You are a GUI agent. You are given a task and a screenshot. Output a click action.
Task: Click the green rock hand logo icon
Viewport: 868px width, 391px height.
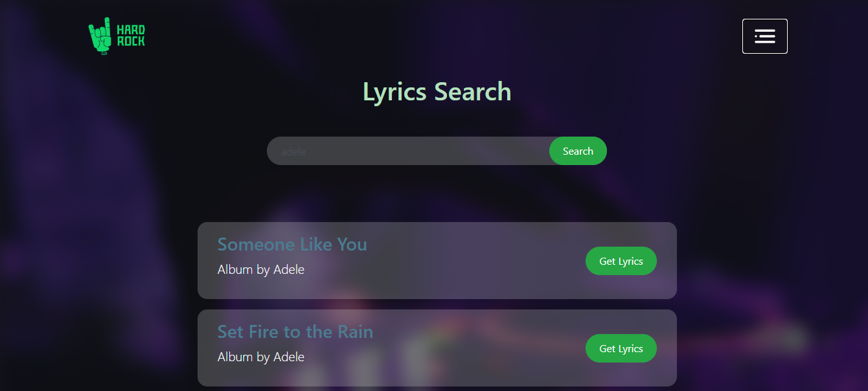coord(100,36)
